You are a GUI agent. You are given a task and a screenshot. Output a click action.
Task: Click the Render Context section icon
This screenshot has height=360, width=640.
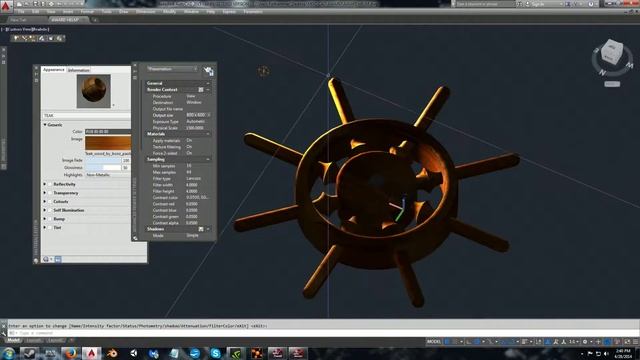pyautogui.click(x=201, y=89)
